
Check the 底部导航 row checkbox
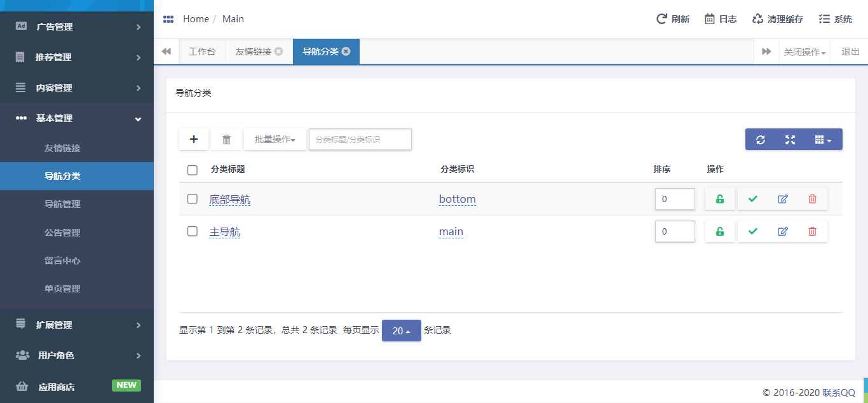193,199
